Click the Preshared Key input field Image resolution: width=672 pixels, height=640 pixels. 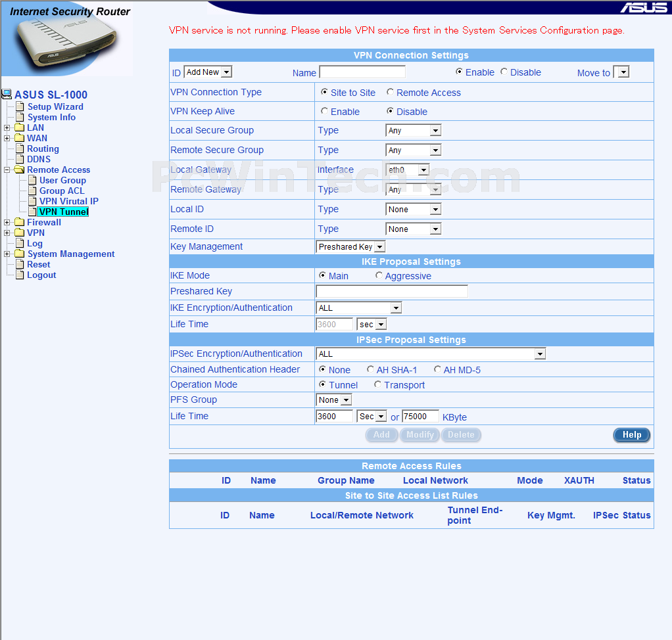coord(392,291)
